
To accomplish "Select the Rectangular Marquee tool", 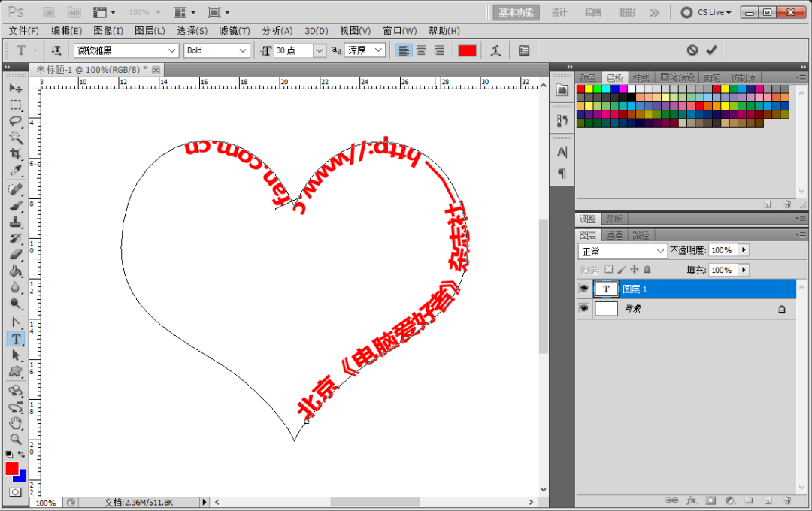I will click(x=16, y=105).
